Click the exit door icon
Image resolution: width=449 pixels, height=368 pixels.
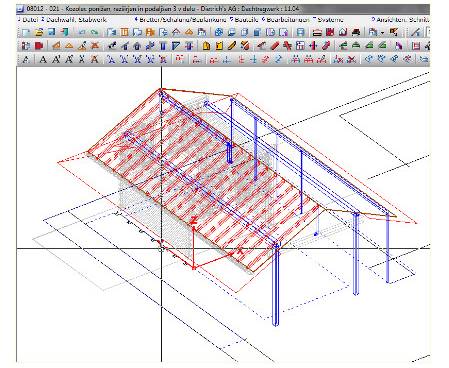(64, 32)
